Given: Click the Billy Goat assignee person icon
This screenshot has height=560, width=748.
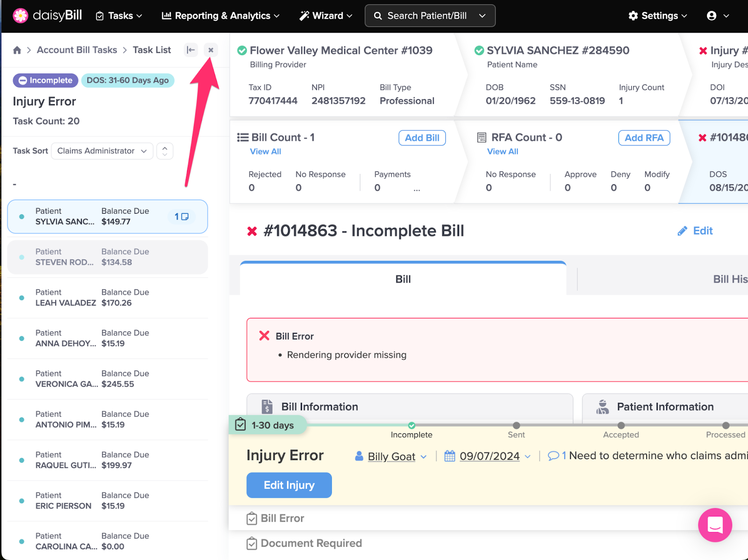Looking at the screenshot, I should click(x=359, y=456).
